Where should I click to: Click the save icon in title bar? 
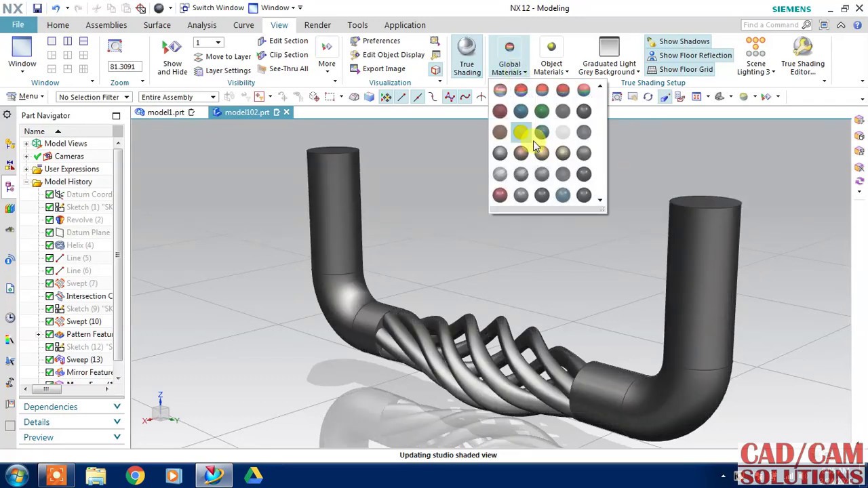37,8
